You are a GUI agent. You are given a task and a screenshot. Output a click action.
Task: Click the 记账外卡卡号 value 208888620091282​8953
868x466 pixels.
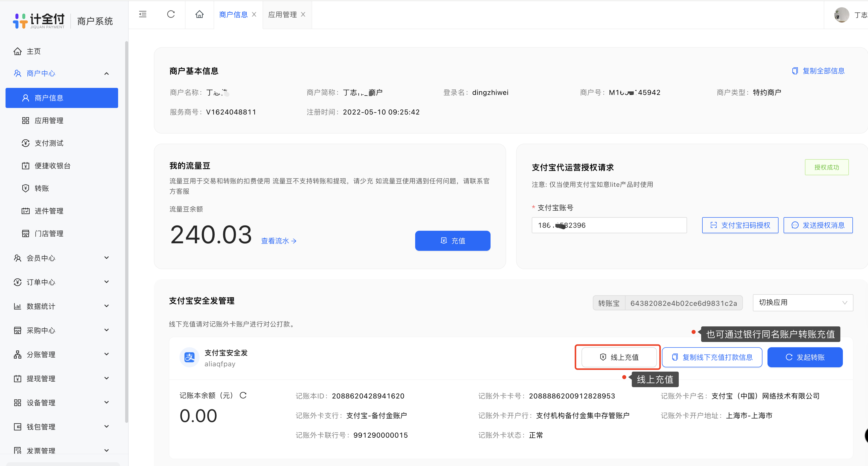[x=572, y=396]
